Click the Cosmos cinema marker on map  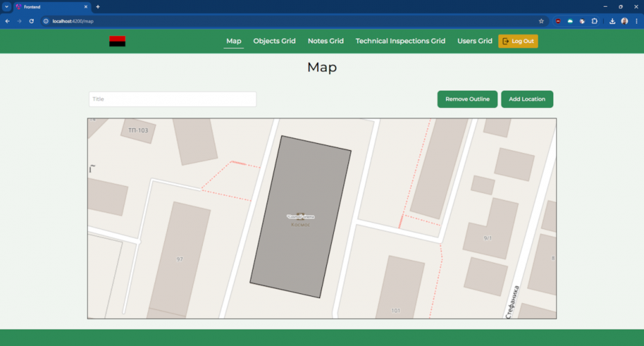point(301,217)
